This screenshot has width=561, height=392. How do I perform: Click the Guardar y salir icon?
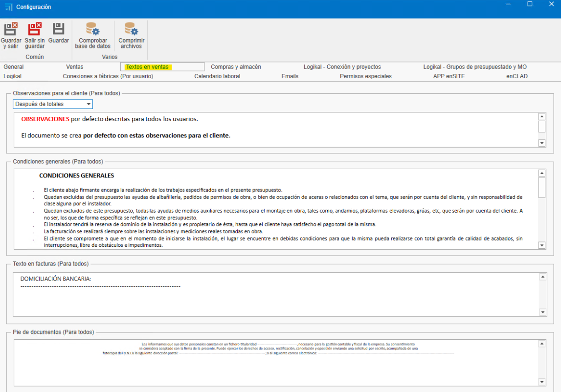pyautogui.click(x=11, y=29)
